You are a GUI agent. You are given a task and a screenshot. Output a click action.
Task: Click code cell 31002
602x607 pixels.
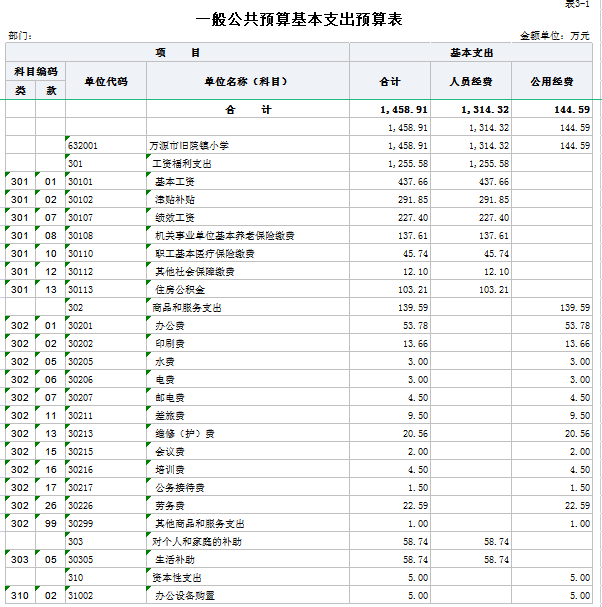(106, 595)
